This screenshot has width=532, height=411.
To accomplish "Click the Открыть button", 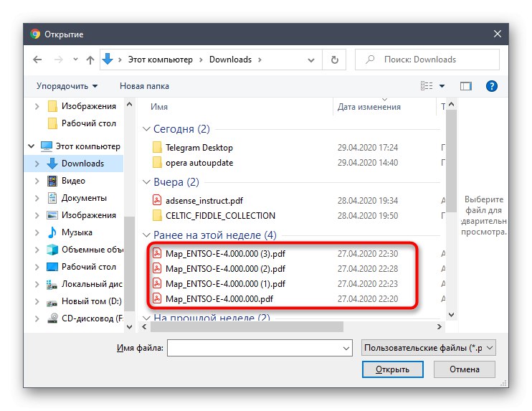I will tap(393, 369).
